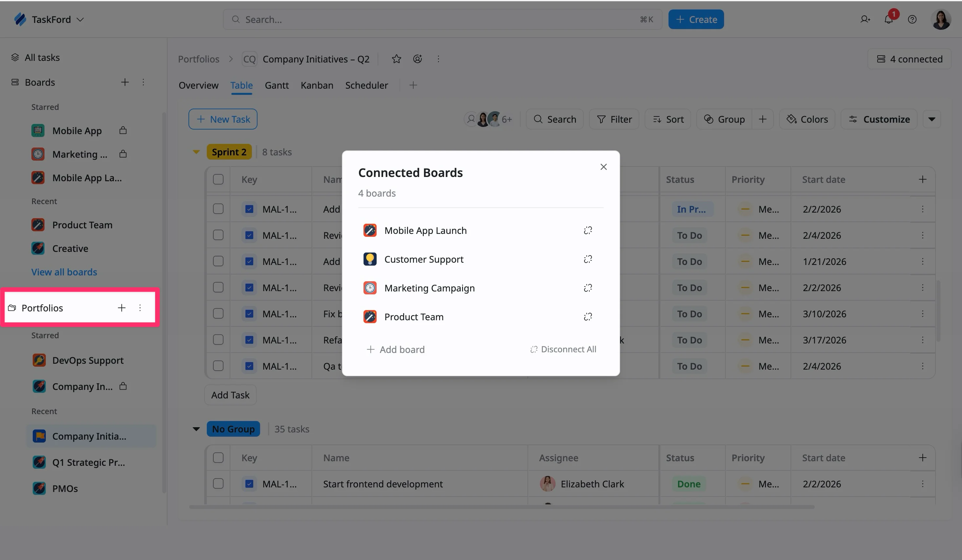This screenshot has height=560, width=962.
Task: Switch to the Gantt tab
Action: 277,85
